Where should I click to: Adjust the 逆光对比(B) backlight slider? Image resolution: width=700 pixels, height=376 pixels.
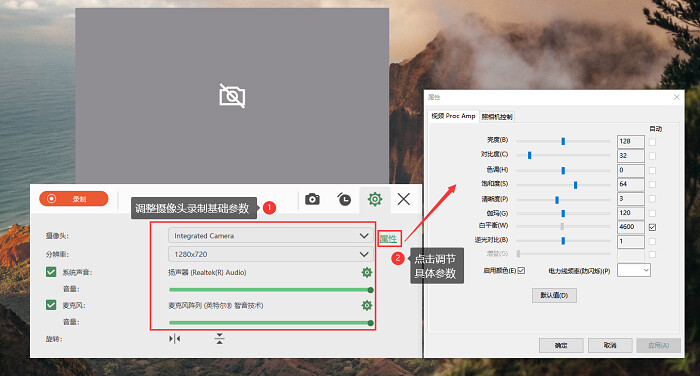563,241
